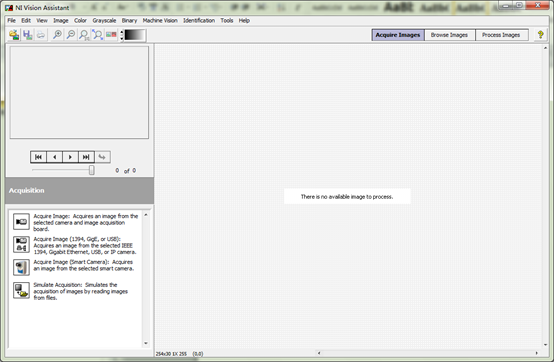
Task: Open the Grayscale menu
Action: pyautogui.click(x=104, y=20)
